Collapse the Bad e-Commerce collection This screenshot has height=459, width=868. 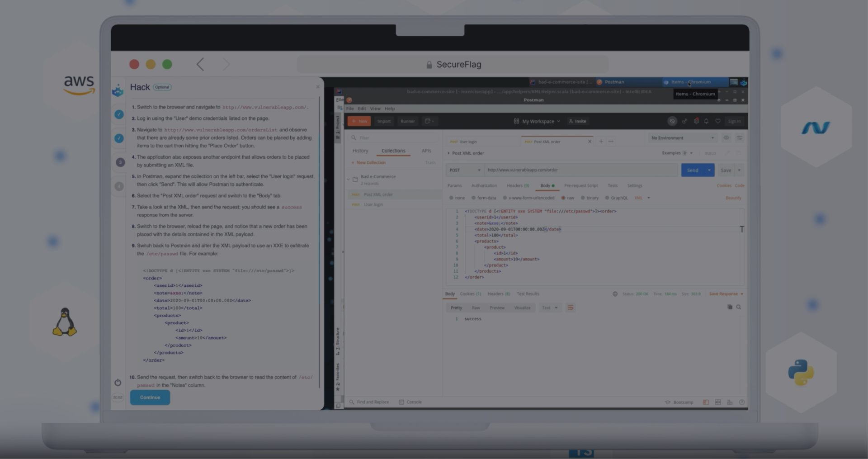tap(348, 179)
